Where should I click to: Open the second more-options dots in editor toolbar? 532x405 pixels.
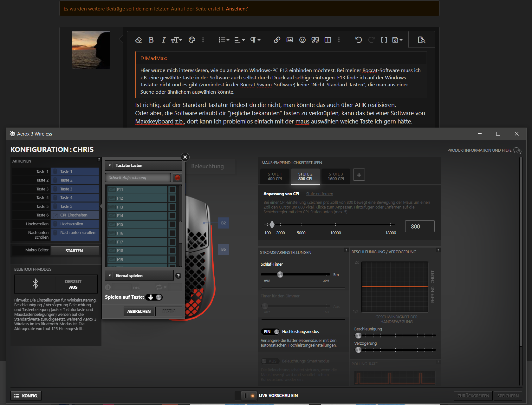coord(339,40)
